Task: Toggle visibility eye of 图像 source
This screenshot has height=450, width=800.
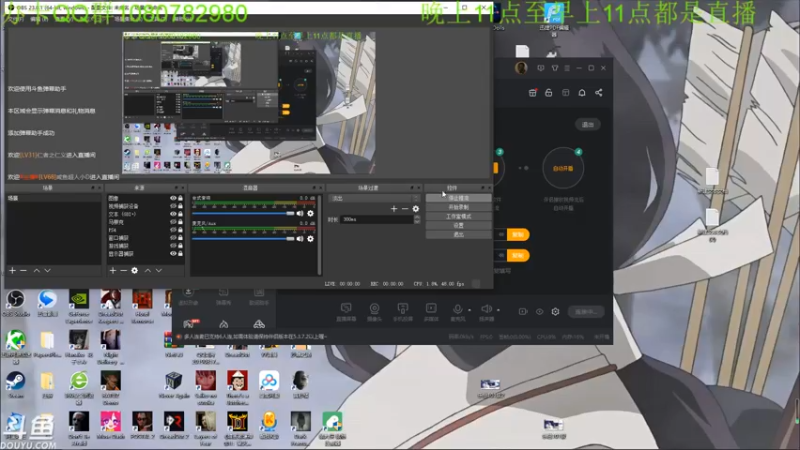Action: click(173, 198)
